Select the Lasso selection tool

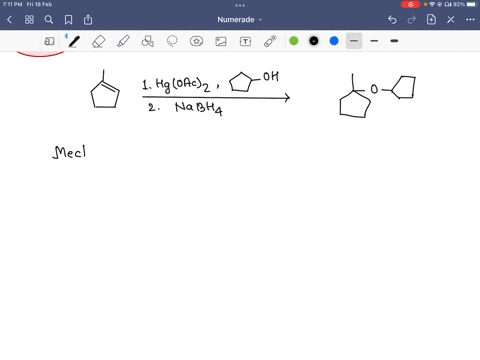pos(172,41)
